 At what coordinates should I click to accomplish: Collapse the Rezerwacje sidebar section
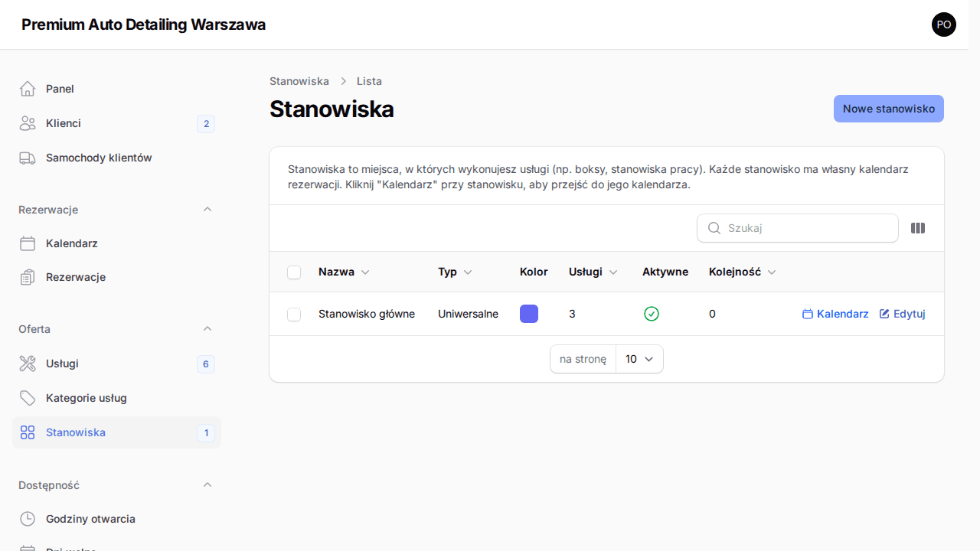[207, 209]
